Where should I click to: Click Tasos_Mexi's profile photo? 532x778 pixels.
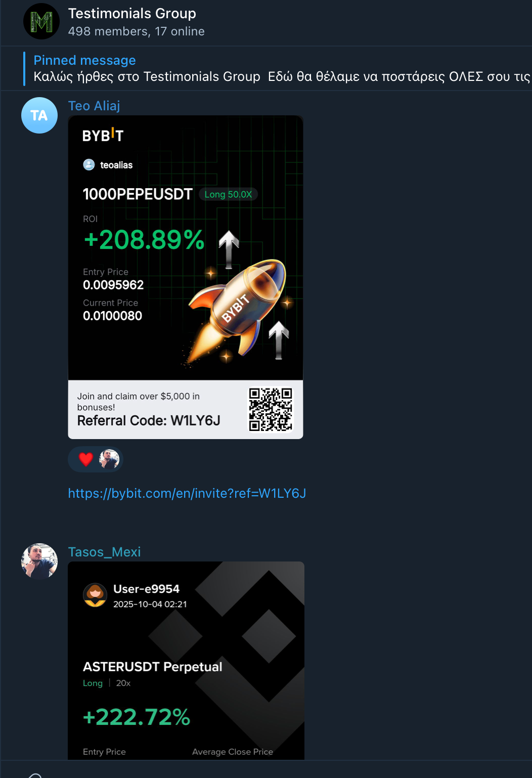39,561
